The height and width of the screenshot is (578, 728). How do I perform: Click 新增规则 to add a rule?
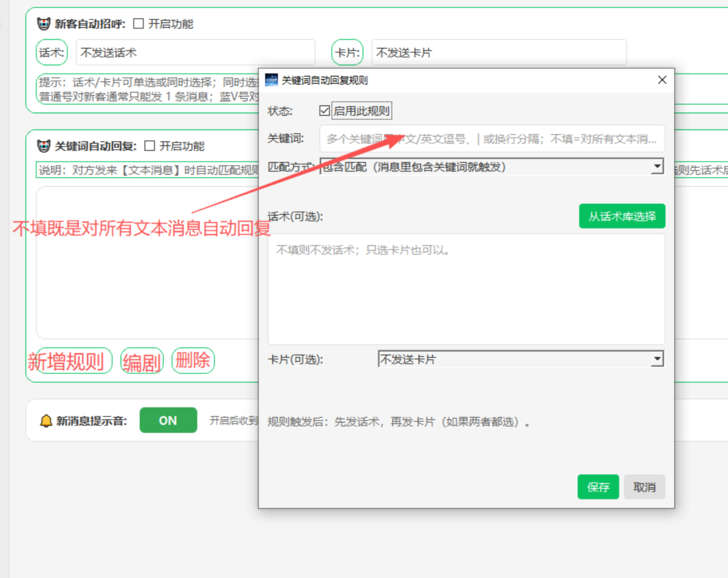click(x=69, y=361)
